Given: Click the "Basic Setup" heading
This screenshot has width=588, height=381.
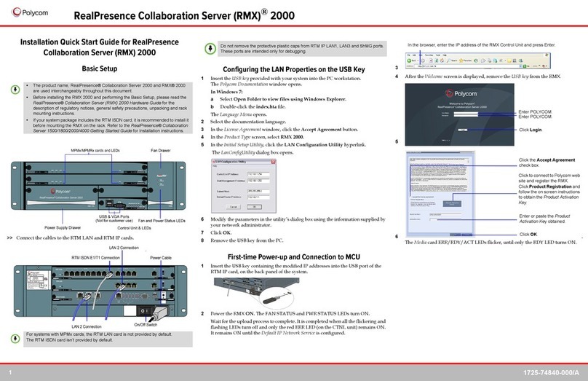Looking at the screenshot, I should [x=100, y=68].
